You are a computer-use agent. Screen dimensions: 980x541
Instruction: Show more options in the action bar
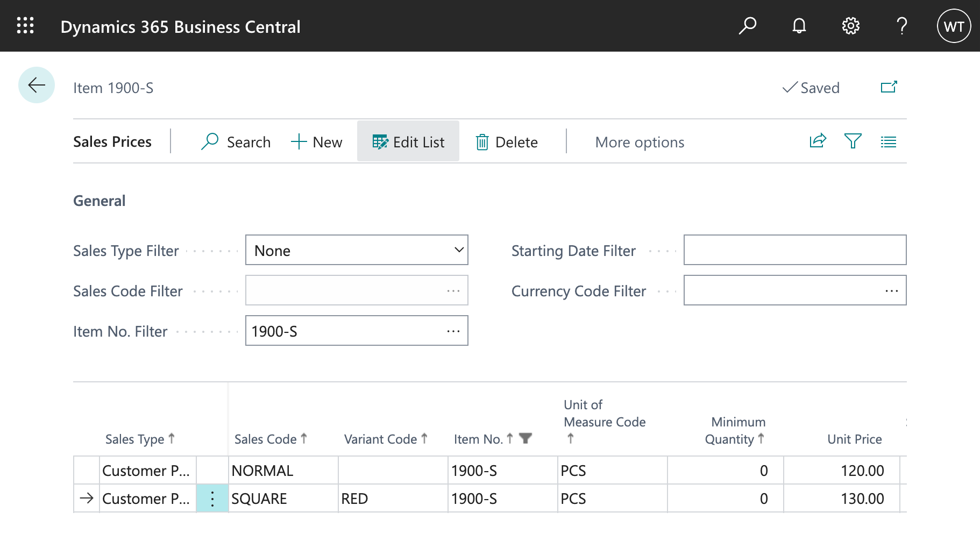pyautogui.click(x=640, y=142)
